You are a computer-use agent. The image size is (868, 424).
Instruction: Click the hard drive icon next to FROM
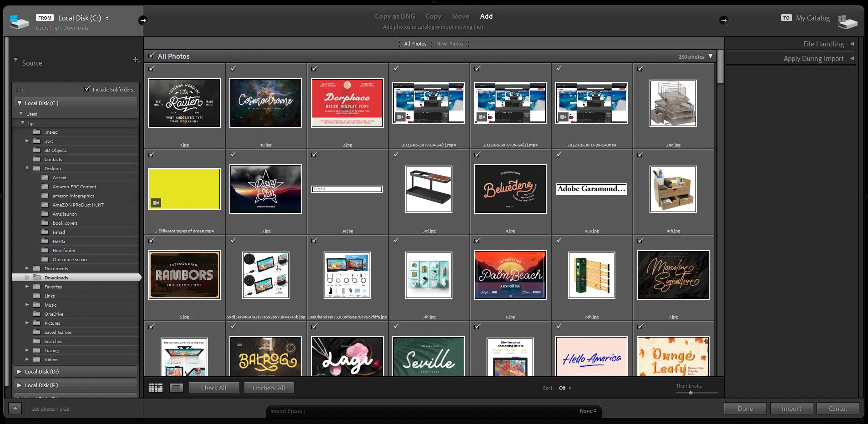point(18,20)
